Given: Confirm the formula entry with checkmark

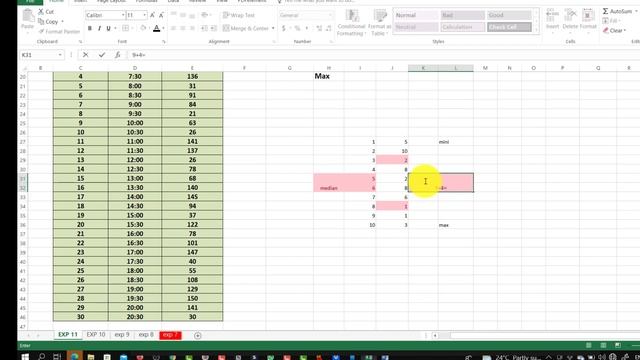Looking at the screenshot, I should click(x=102, y=55).
